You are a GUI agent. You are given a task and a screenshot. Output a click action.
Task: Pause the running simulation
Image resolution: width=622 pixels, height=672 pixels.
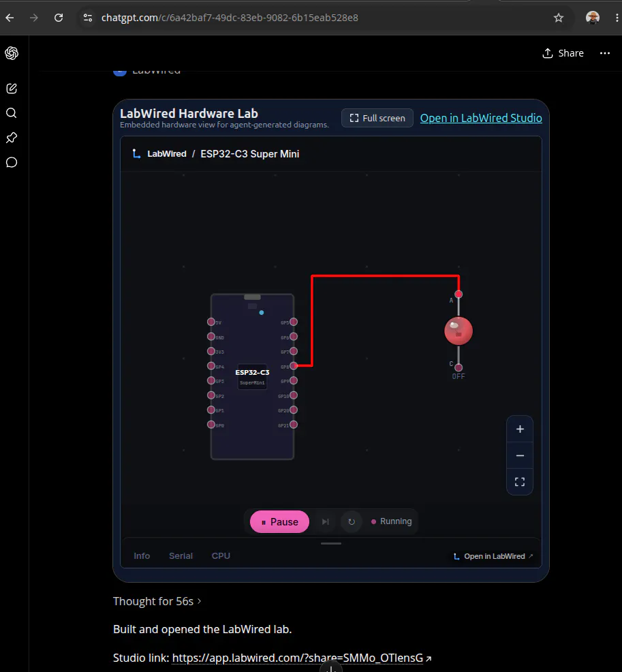pos(280,521)
